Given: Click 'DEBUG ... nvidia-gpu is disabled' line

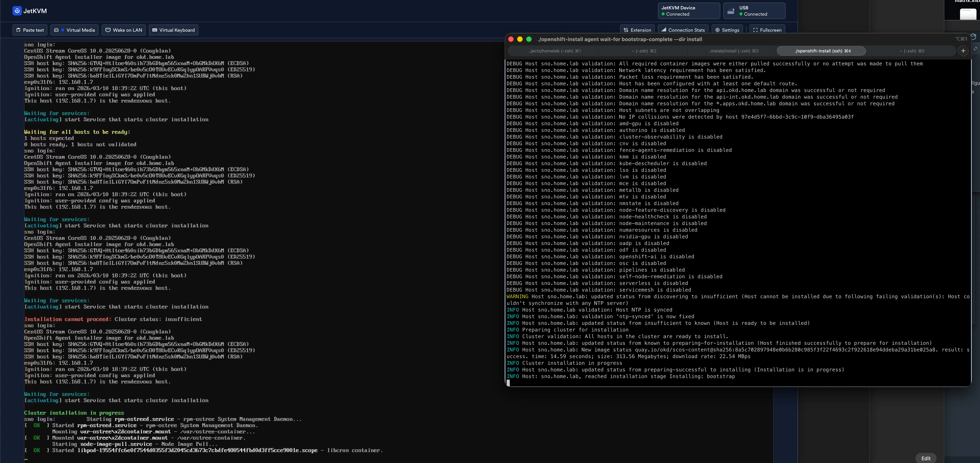Looking at the screenshot, I should tap(597, 237).
